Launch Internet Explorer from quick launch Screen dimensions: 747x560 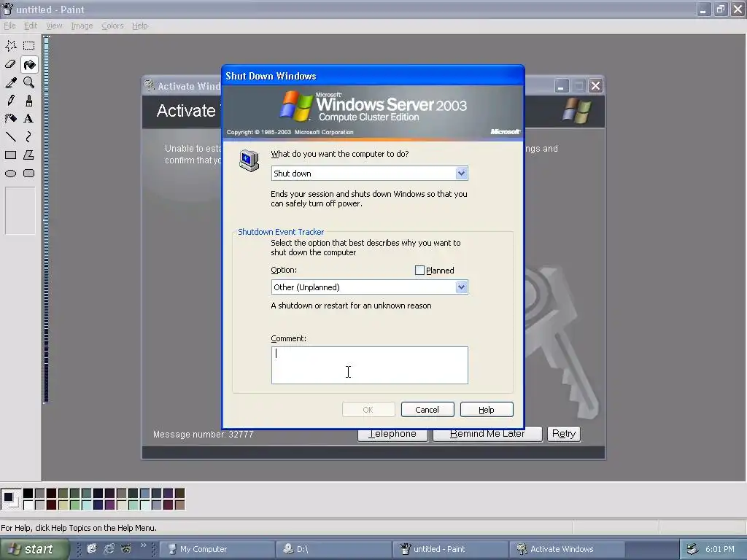point(109,548)
